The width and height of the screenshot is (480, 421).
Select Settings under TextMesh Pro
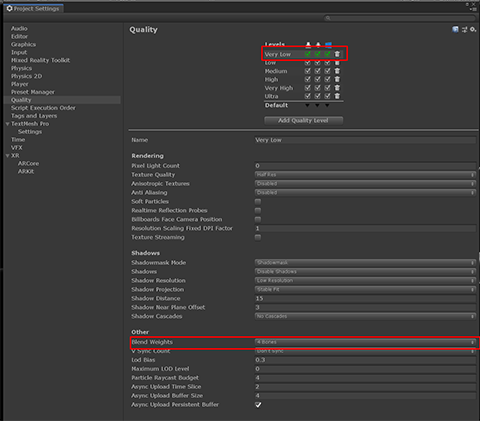(x=30, y=132)
